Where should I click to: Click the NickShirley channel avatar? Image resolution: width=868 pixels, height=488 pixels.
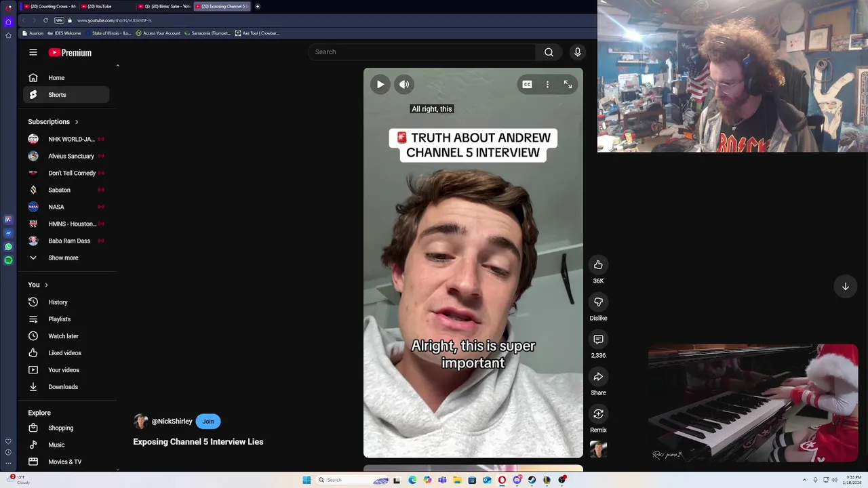pyautogui.click(x=140, y=422)
